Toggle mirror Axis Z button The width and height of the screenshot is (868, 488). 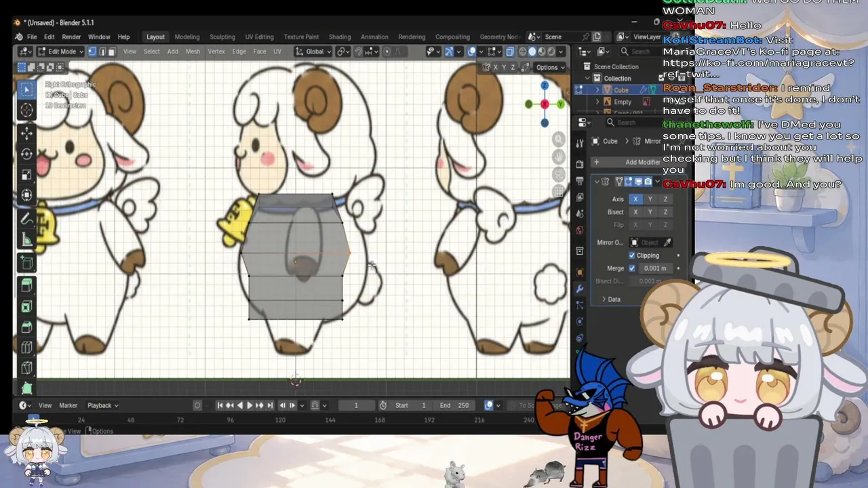pos(665,199)
